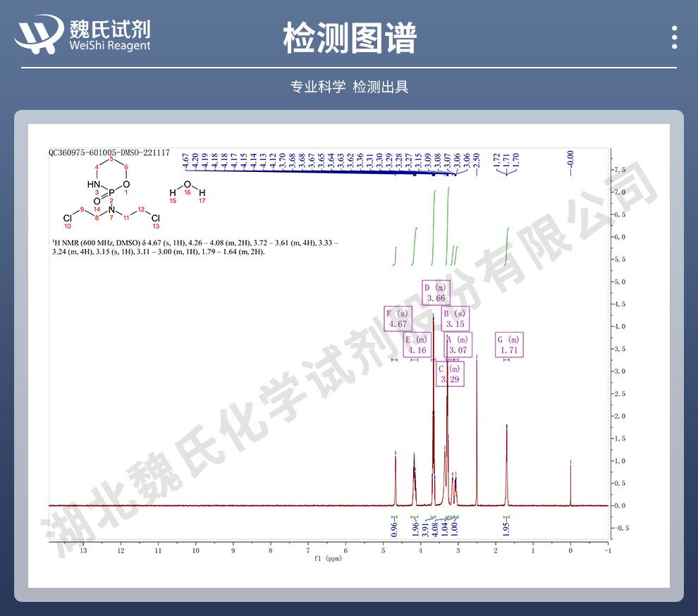Click the 专业科学 检测出具 subtitle text
Viewport: 698px width, 616px height.
(x=349, y=87)
